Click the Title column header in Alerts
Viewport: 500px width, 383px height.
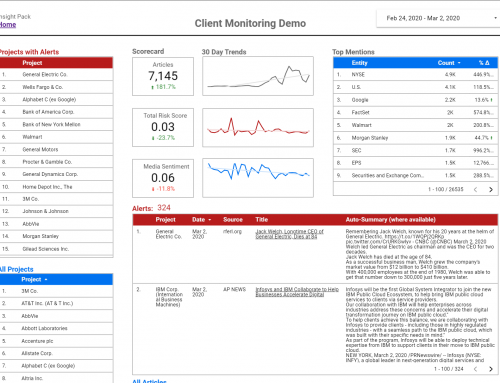click(262, 219)
